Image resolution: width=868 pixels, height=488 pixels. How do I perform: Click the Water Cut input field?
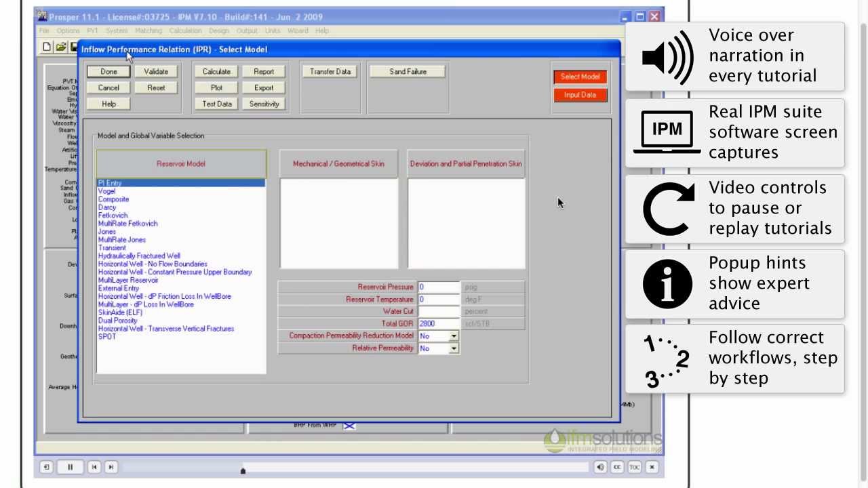pyautogui.click(x=439, y=312)
